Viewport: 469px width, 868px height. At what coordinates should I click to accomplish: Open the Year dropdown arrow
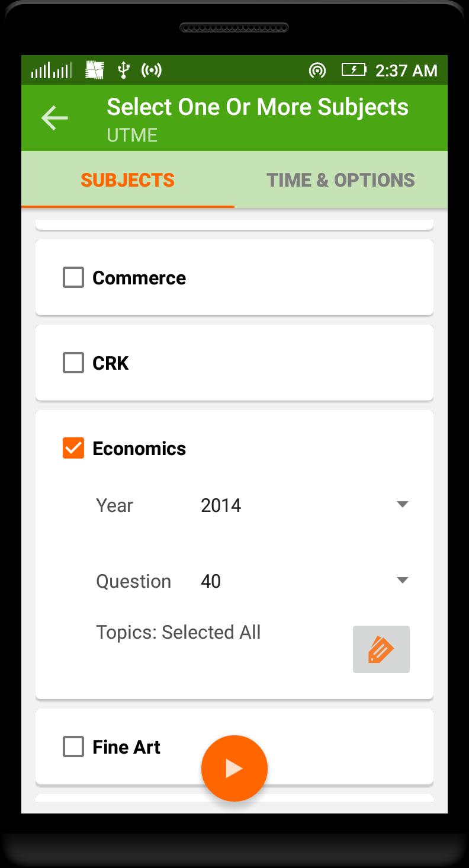click(403, 505)
